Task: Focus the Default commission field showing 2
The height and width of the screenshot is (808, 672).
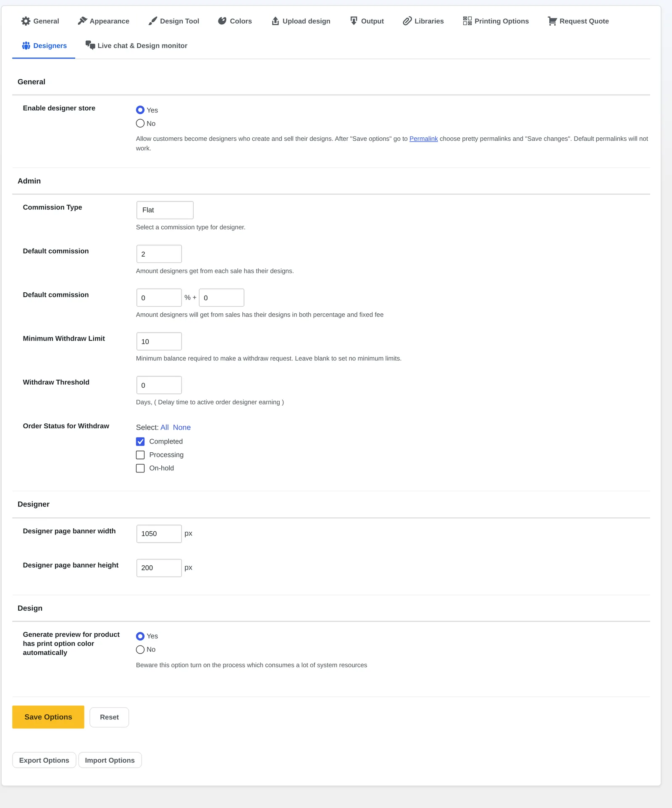Action: tap(159, 254)
